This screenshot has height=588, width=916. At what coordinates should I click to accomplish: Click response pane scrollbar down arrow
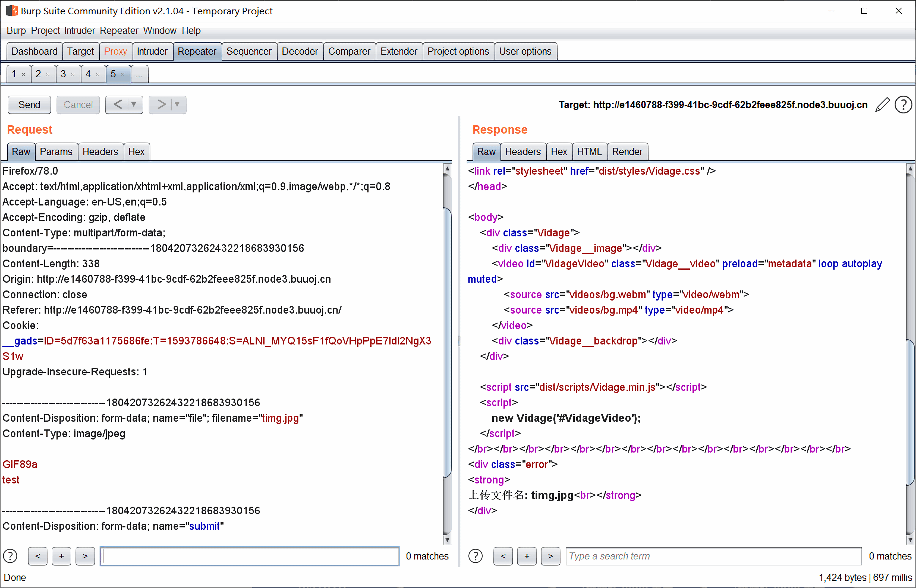(910, 540)
